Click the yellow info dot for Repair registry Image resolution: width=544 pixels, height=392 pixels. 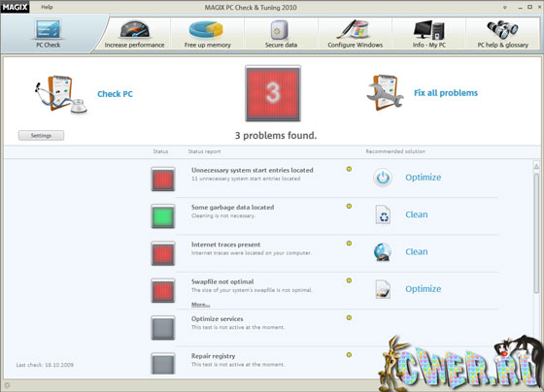pyautogui.click(x=349, y=355)
